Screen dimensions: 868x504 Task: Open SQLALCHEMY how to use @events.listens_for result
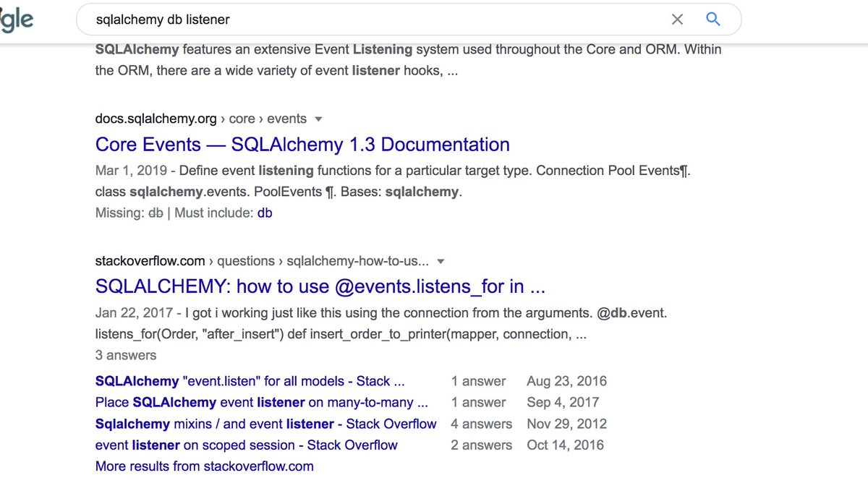pyautogui.click(x=320, y=286)
